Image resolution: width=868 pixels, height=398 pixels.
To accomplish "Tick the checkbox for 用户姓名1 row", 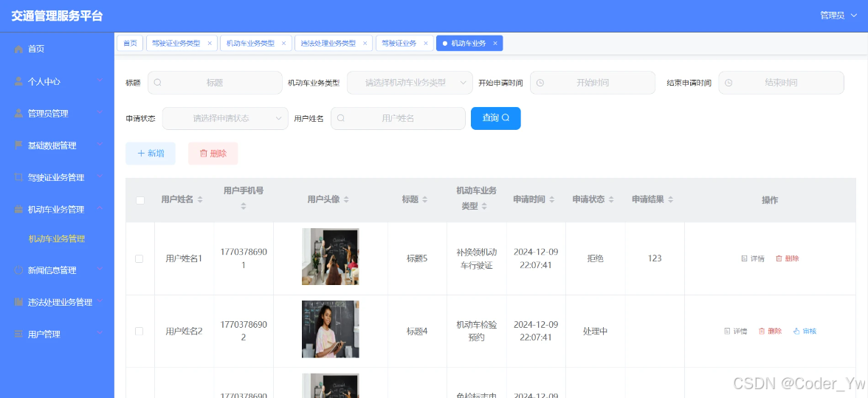I will click(x=139, y=258).
